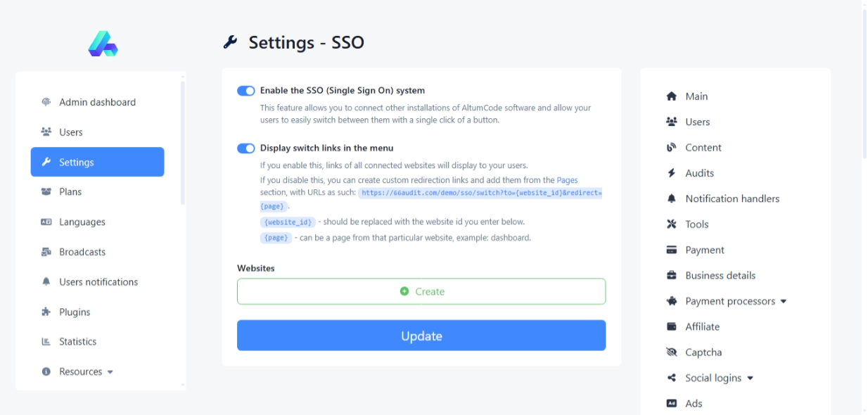The image size is (868, 415).
Task: Click the Audits lightning bolt icon
Action: coord(671,173)
